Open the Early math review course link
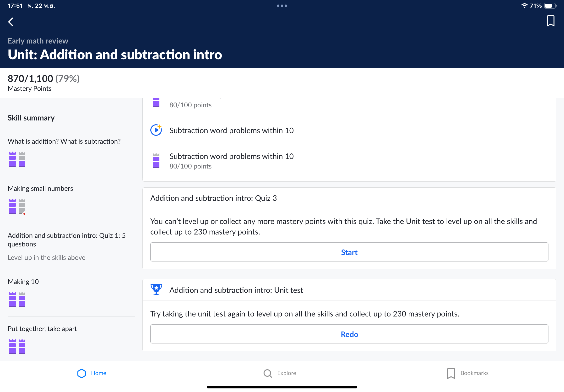Viewport: 564px width, 392px height. click(x=38, y=41)
